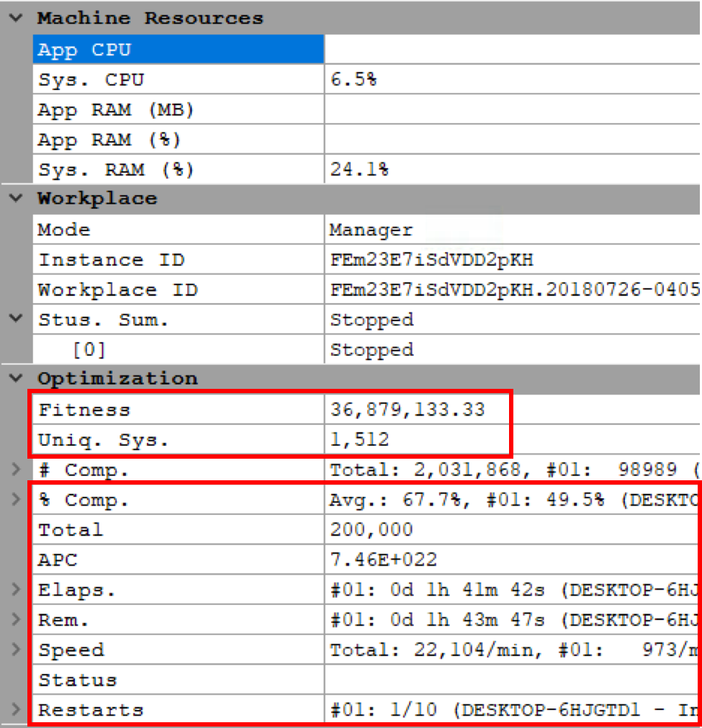Viewport: 702px width, 728px height.
Task: Collapse the Machine Resources section
Action: pos(16,18)
